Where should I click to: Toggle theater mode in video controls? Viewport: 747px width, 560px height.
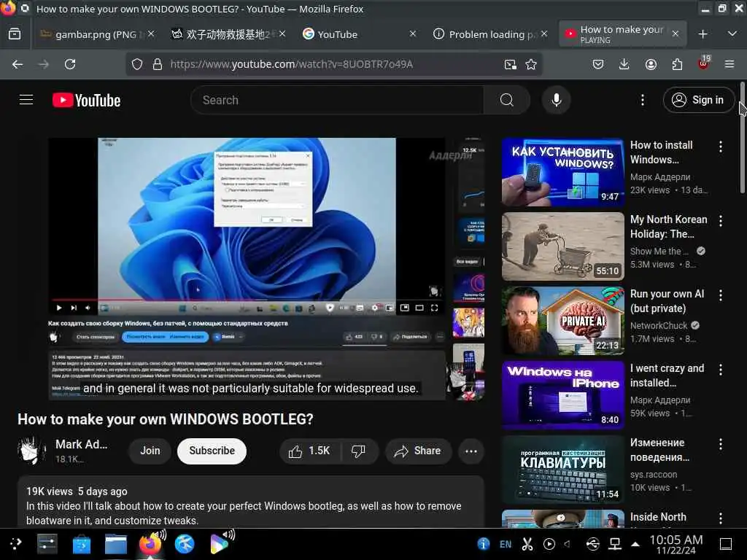419,308
